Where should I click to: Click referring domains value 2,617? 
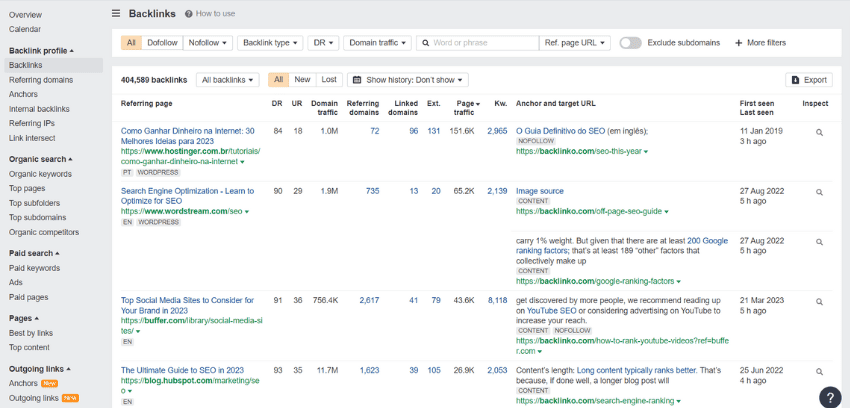369,300
